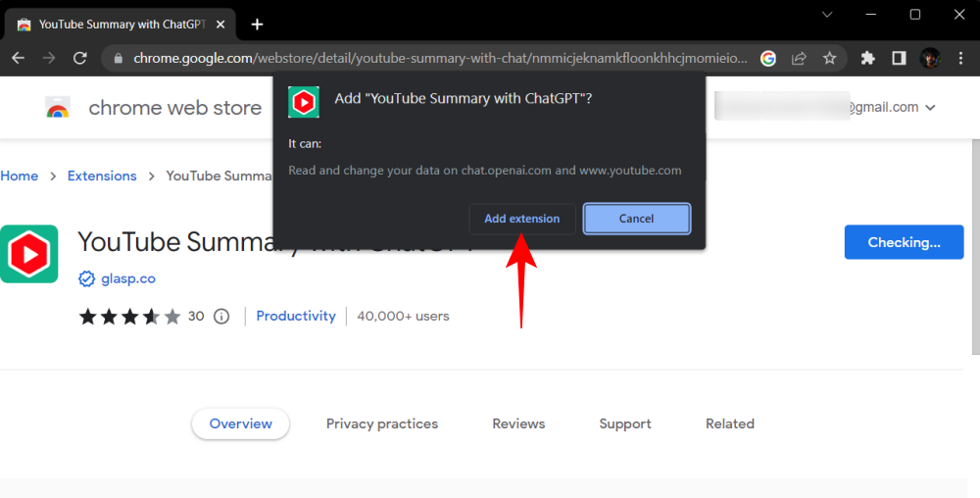Viewport: 980px width, 498px height.
Task: Switch to the Related tab
Action: pyautogui.click(x=730, y=423)
